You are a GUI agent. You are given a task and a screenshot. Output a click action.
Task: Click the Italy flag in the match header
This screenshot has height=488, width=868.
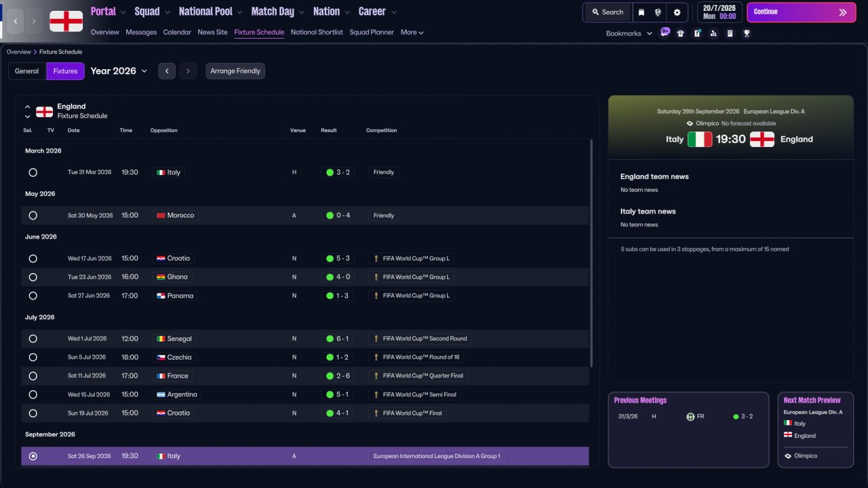pyautogui.click(x=700, y=139)
